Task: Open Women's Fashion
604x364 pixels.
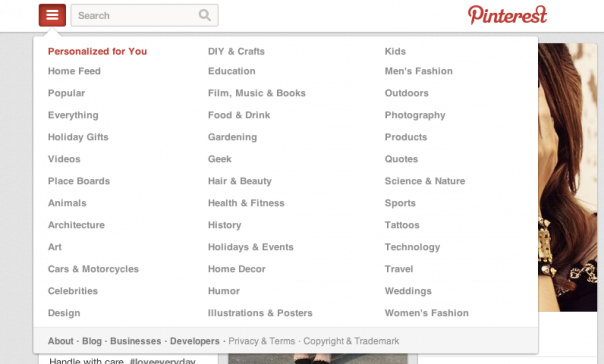Action: [426, 313]
